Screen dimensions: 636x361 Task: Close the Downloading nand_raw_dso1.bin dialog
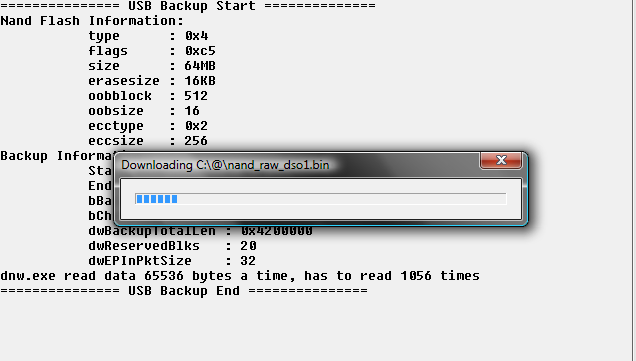(x=501, y=160)
